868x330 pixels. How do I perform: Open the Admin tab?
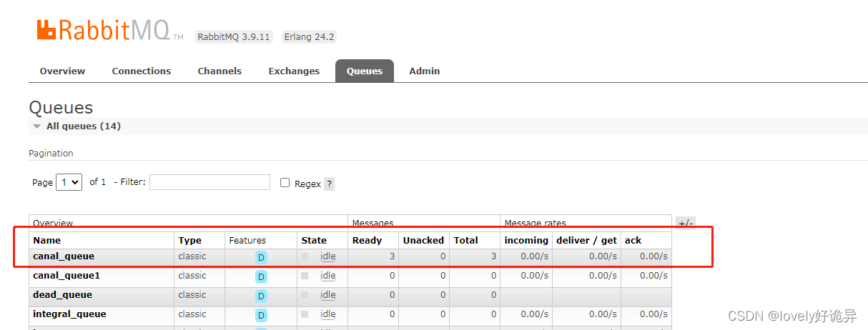[x=425, y=71]
